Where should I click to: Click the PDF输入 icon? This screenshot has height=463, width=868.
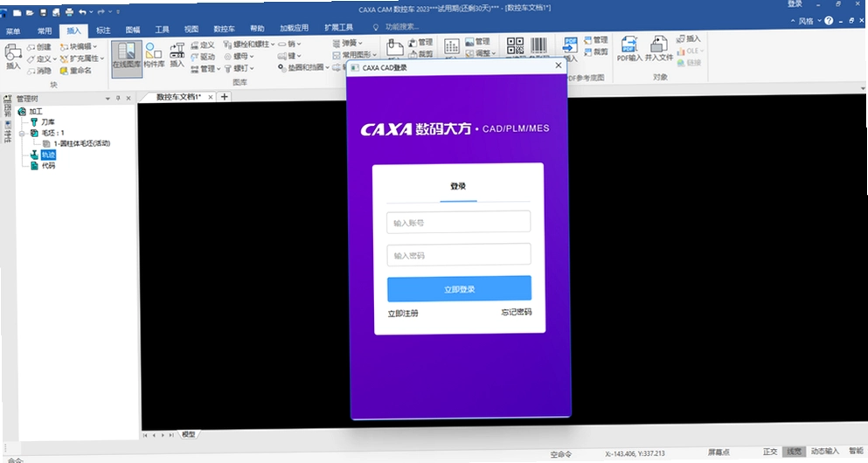[629, 48]
